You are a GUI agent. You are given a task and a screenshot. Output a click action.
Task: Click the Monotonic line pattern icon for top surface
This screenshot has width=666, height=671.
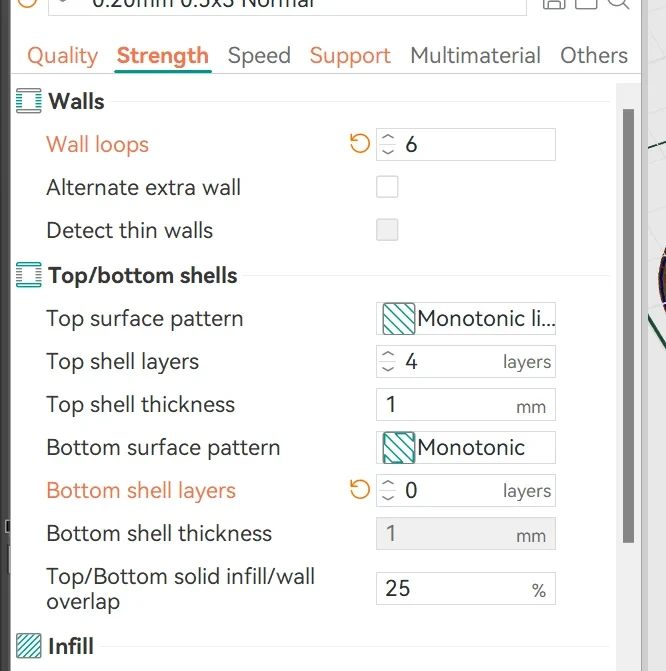398,319
